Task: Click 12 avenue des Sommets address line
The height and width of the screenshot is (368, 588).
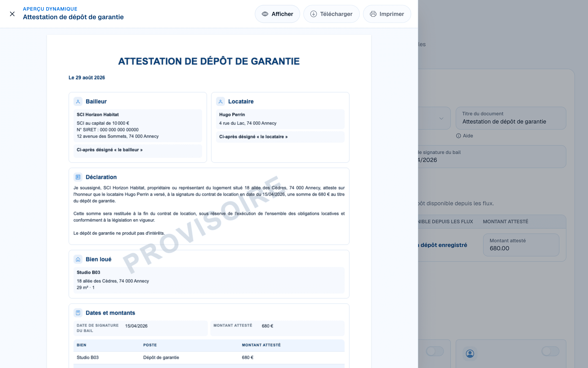Action: click(118, 136)
